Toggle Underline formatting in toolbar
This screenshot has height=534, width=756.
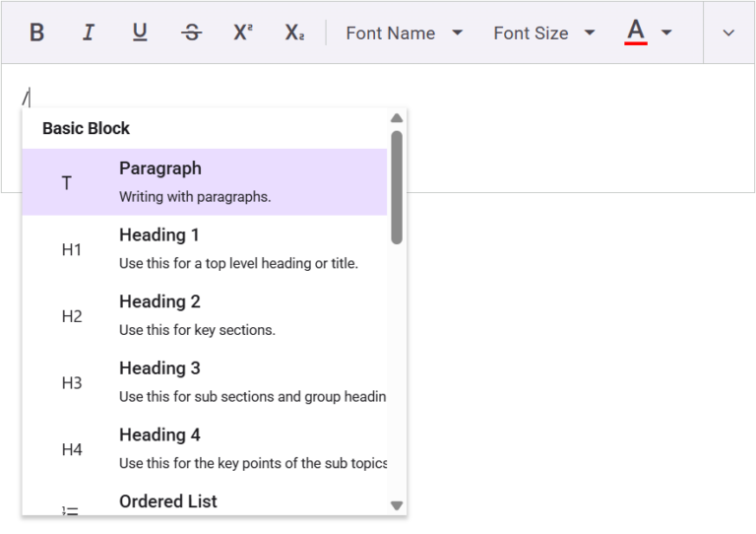140,33
